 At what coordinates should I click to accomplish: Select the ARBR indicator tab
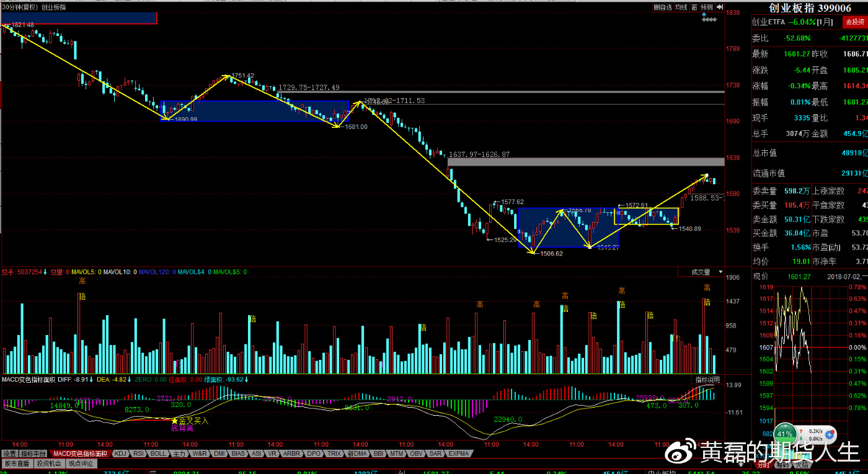[x=291, y=454]
